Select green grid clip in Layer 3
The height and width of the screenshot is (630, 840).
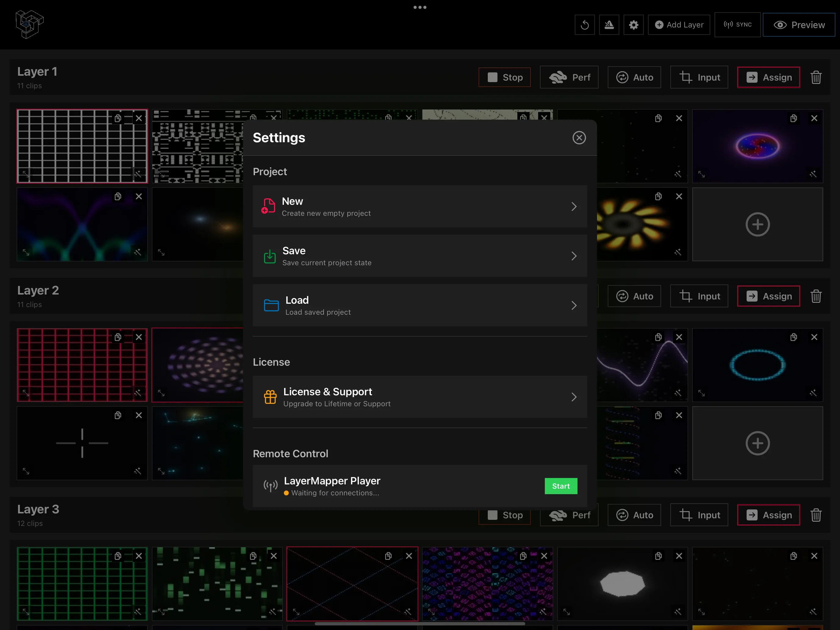pyautogui.click(x=82, y=584)
